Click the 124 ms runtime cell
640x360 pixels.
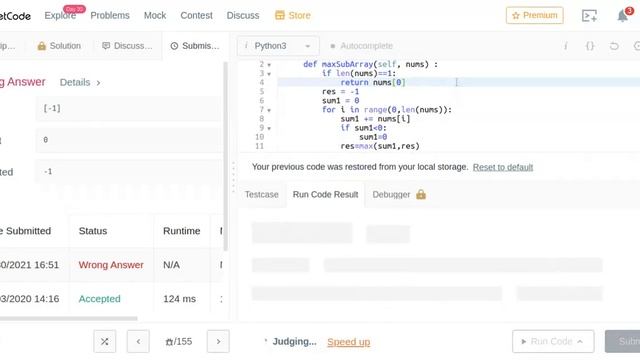click(180, 299)
